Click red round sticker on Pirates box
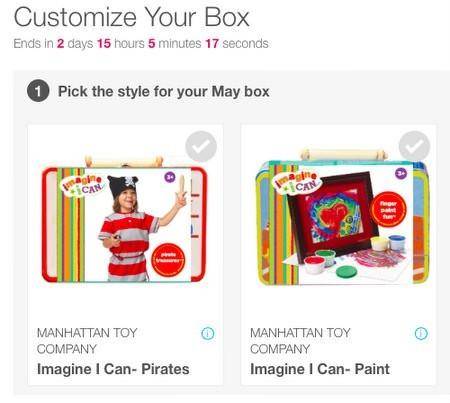Screen dimensions: 450x403 (x=168, y=260)
